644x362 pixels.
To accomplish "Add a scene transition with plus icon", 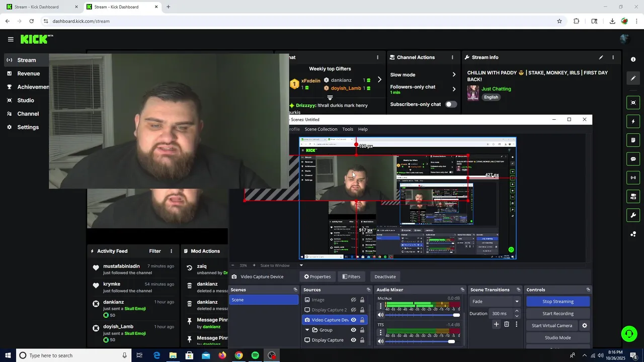I will [496, 324].
